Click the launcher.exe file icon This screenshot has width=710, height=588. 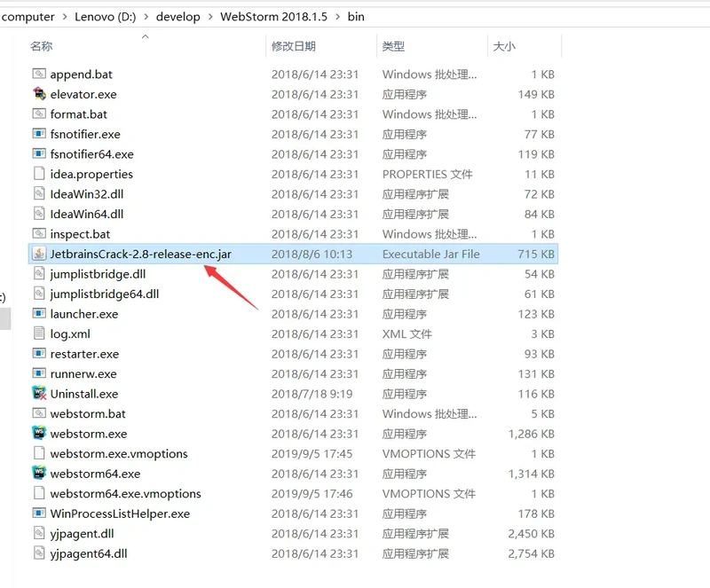[39, 314]
